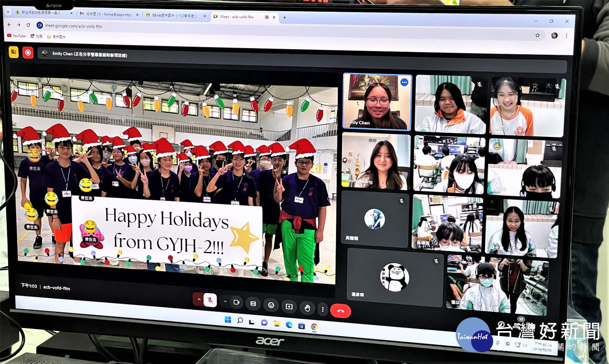The width and height of the screenshot is (609, 364).
Task: Click the red recording indicator button
Action: (28, 52)
